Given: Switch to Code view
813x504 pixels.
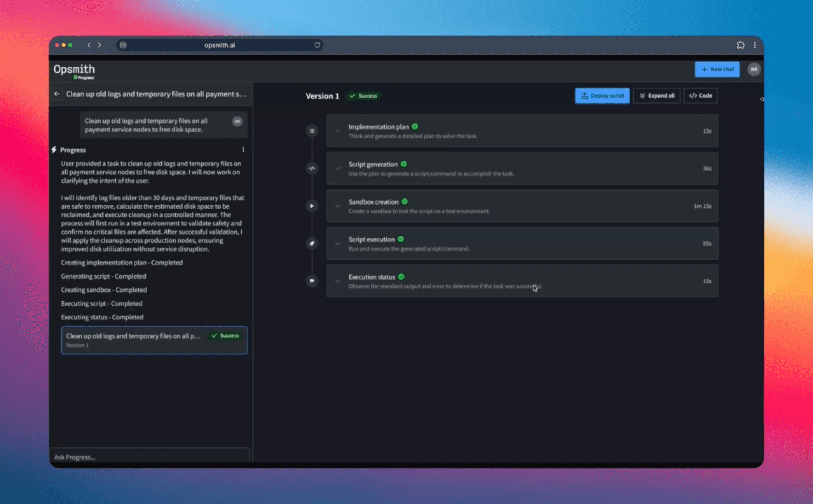Looking at the screenshot, I should 700,96.
